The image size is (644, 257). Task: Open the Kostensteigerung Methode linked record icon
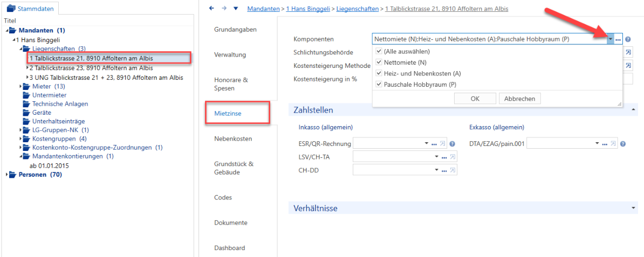[628, 65]
